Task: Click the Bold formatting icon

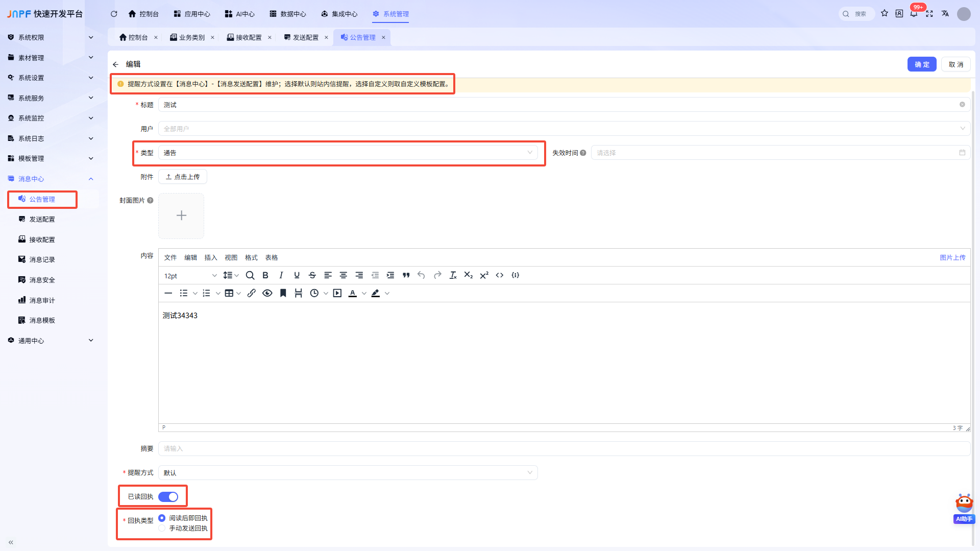Action: (265, 275)
